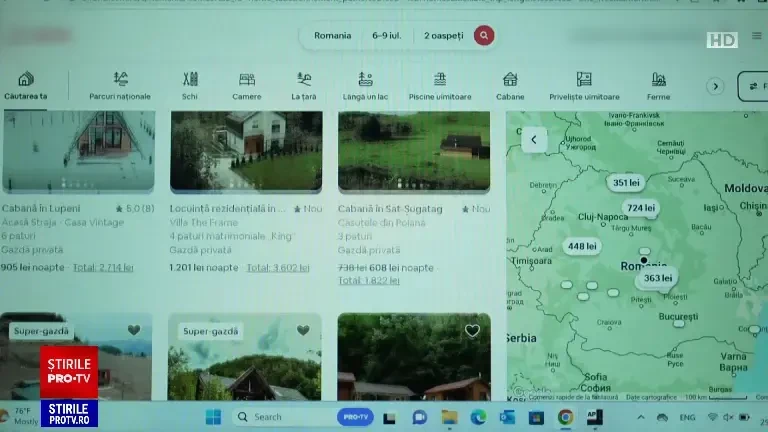
Task: Select the Lângă un lac category
Action: (x=365, y=85)
